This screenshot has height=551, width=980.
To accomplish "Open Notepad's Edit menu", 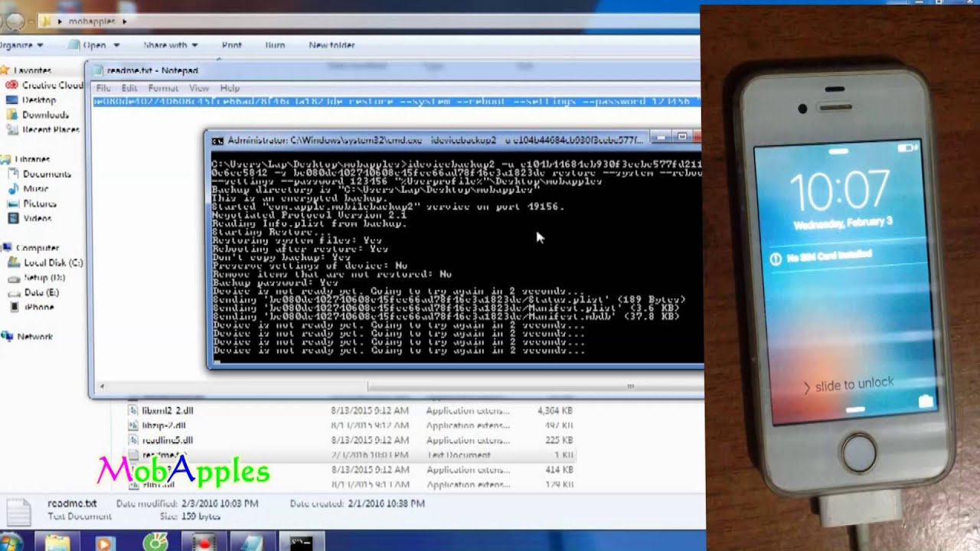I will point(129,88).
